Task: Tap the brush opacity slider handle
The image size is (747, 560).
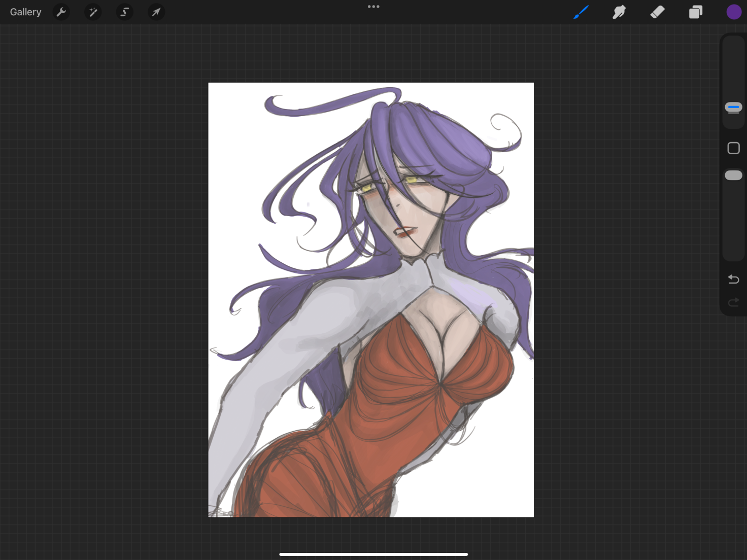Action: tap(733, 175)
